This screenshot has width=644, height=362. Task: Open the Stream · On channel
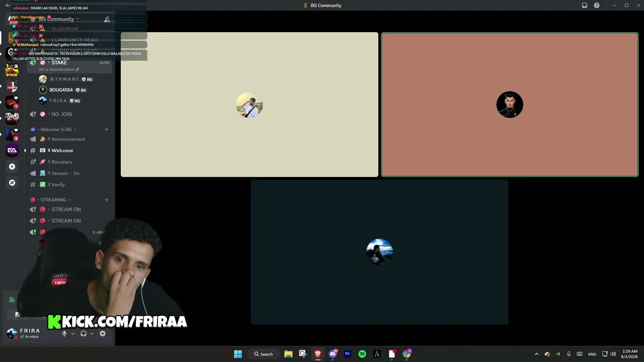click(69, 173)
